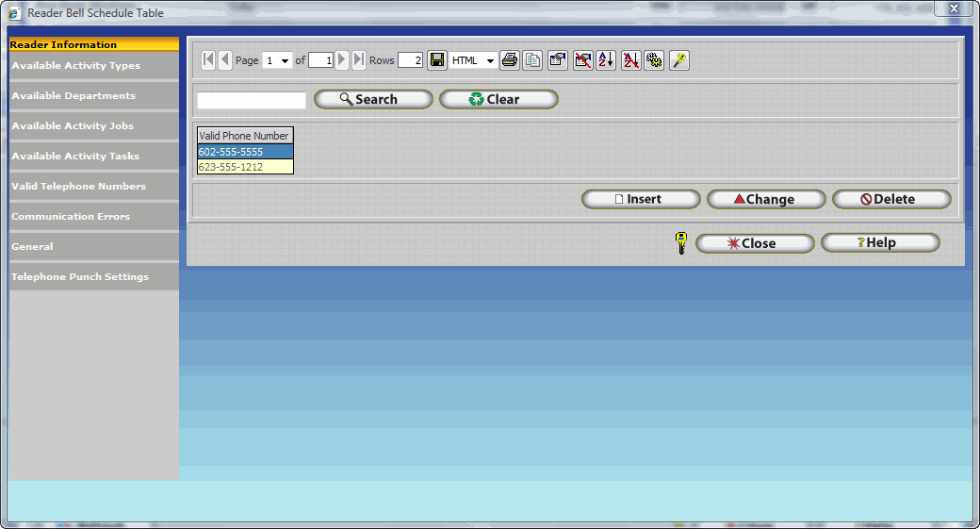Open the Valid Telephone Numbers section
Screen dimensions: 980x529
tap(79, 187)
